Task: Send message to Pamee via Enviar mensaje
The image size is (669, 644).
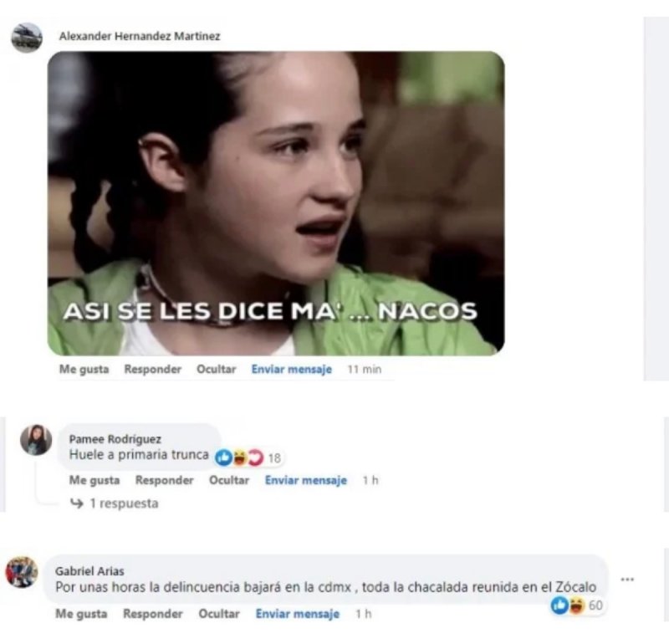Action: [x=306, y=480]
